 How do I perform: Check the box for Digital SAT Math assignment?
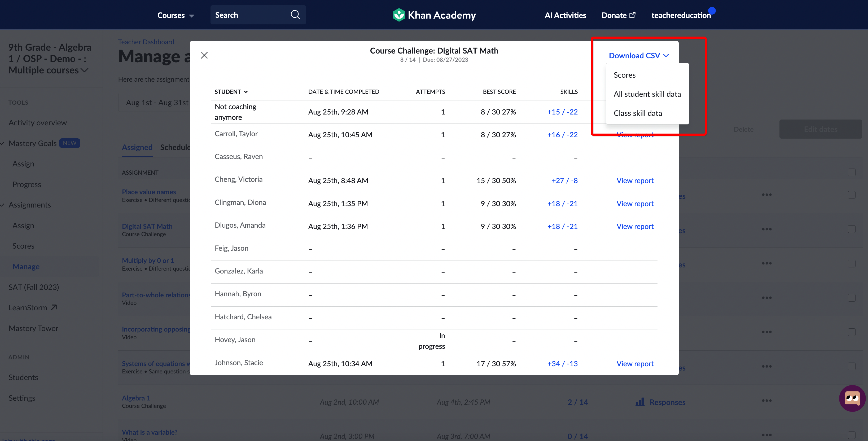[x=852, y=229]
